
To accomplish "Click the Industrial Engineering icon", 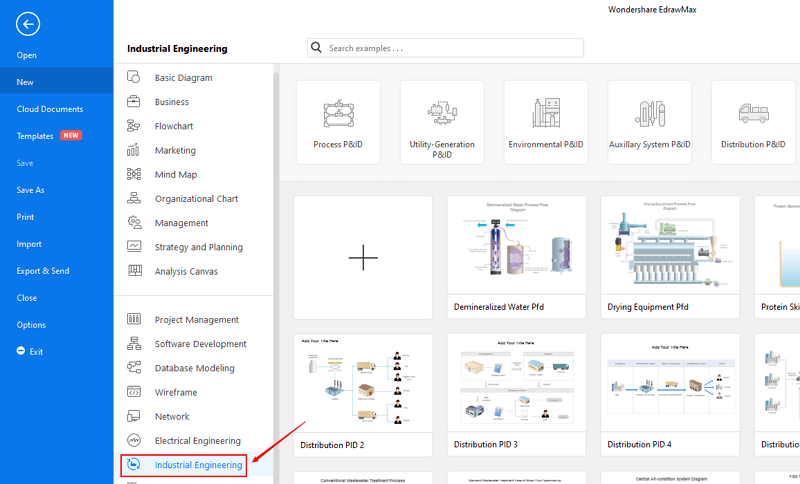I will 133,464.
